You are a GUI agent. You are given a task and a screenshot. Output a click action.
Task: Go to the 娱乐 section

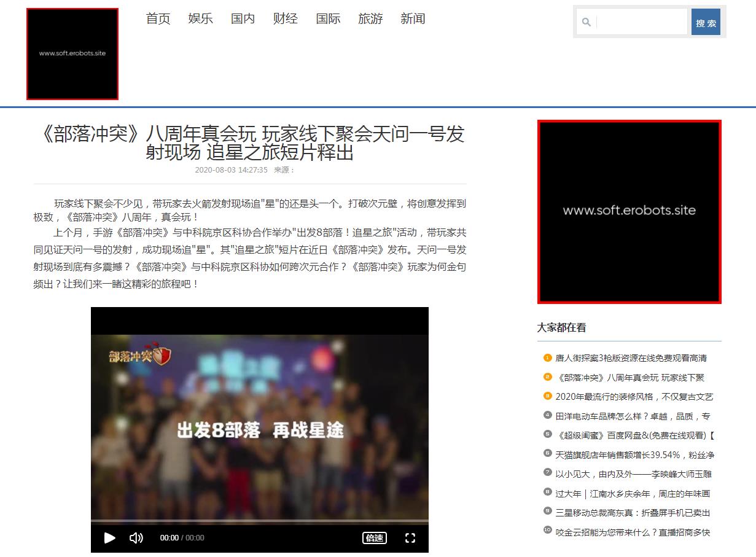click(200, 19)
